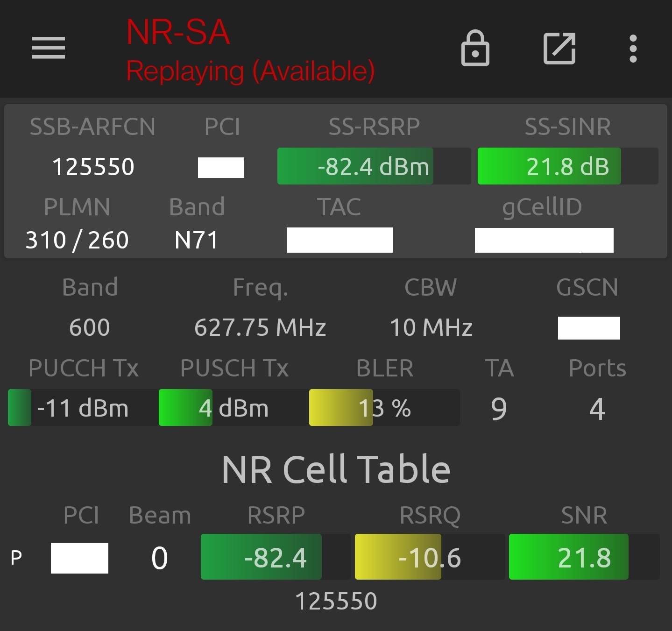The width and height of the screenshot is (672, 631).
Task: Click the primary cell P marker
Action: 17,557
